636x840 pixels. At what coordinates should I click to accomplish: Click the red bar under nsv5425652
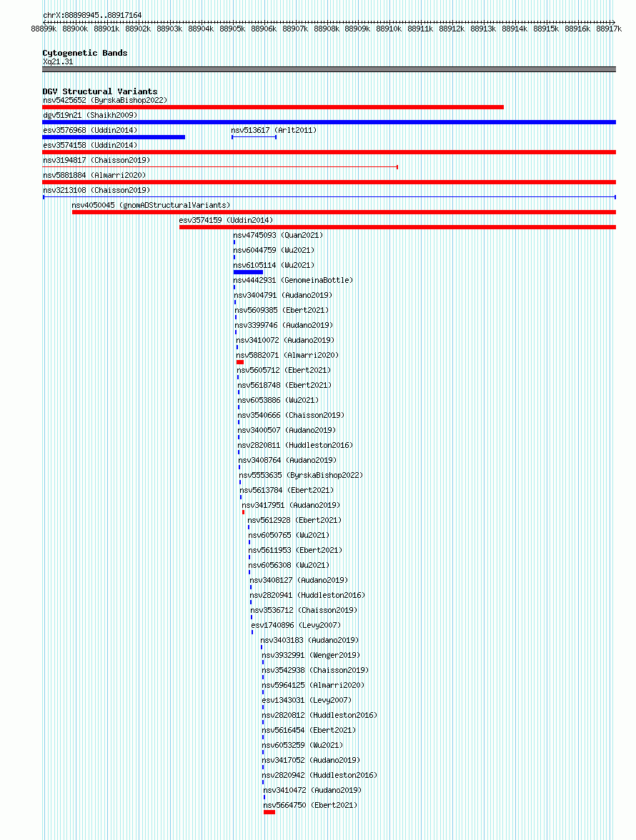tap(273, 107)
